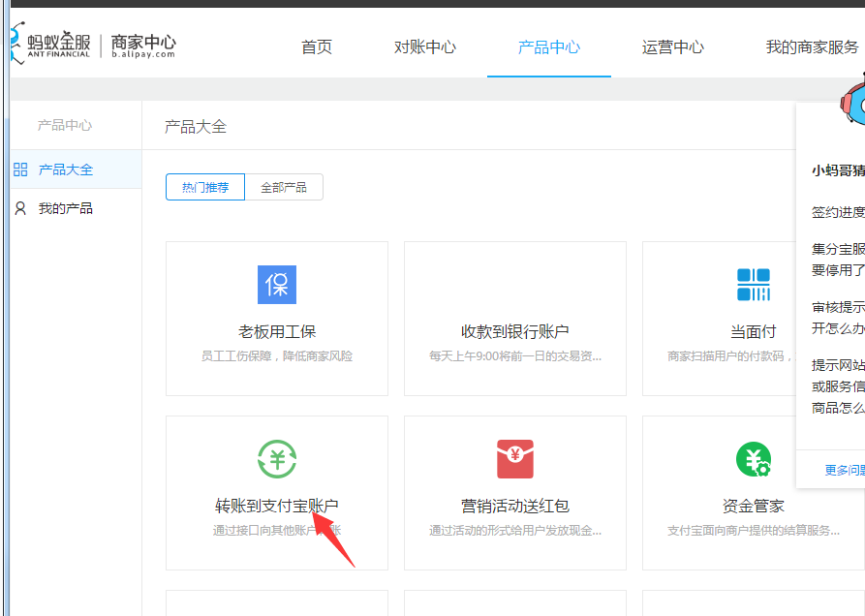Screen dimensions: 865x616
Task: Open 我的商家服务 in top navigation
Action: pyautogui.click(x=812, y=46)
